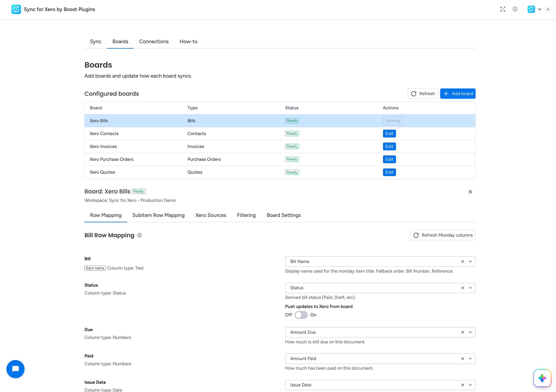Click the Status column header in boards table
Screen dimensions: 556x392
(x=291, y=108)
